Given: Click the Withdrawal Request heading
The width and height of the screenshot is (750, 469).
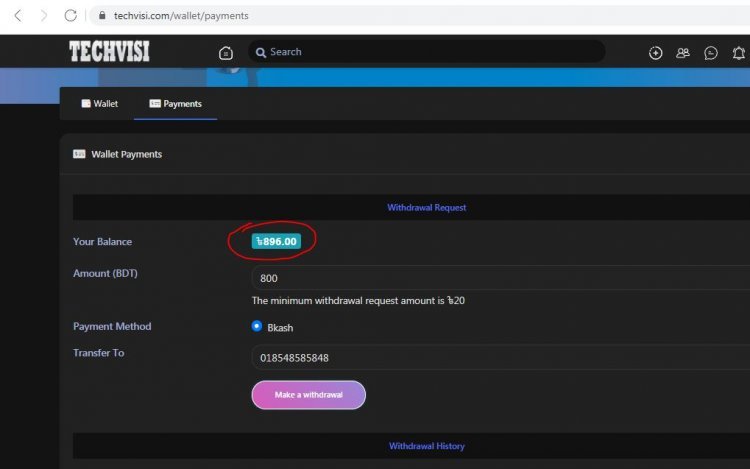Looking at the screenshot, I should 426,208.
